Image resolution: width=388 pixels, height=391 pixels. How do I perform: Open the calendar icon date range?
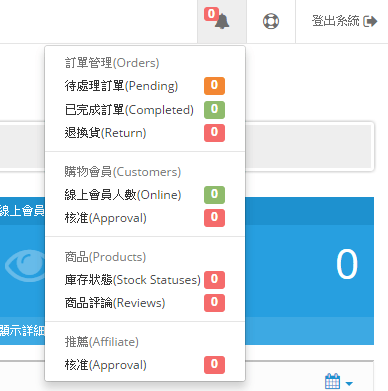click(x=332, y=381)
